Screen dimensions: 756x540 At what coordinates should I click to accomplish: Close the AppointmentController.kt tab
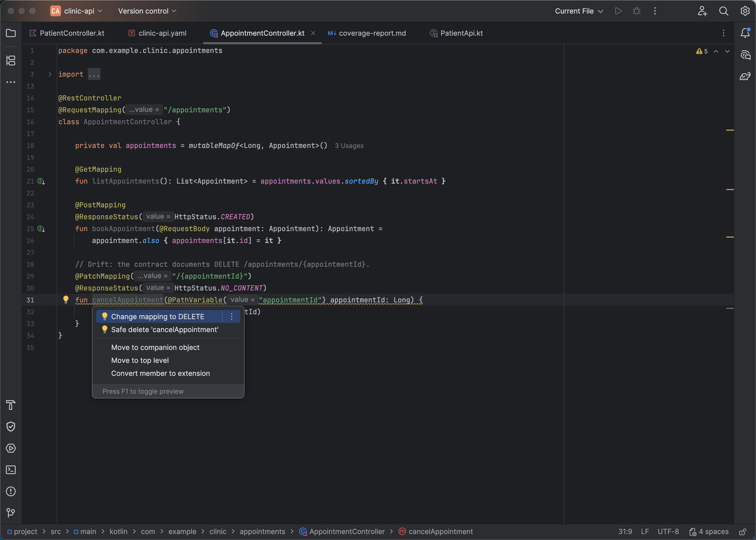[313, 33]
